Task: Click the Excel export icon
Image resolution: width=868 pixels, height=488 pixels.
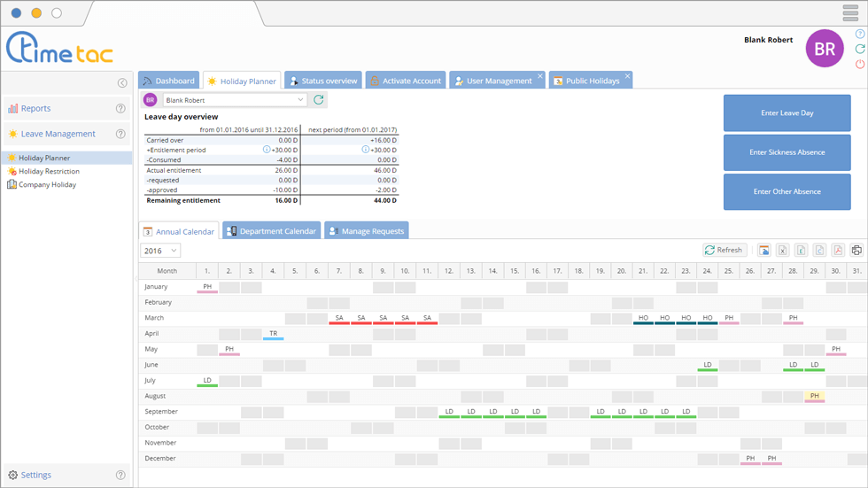Action: click(x=782, y=251)
